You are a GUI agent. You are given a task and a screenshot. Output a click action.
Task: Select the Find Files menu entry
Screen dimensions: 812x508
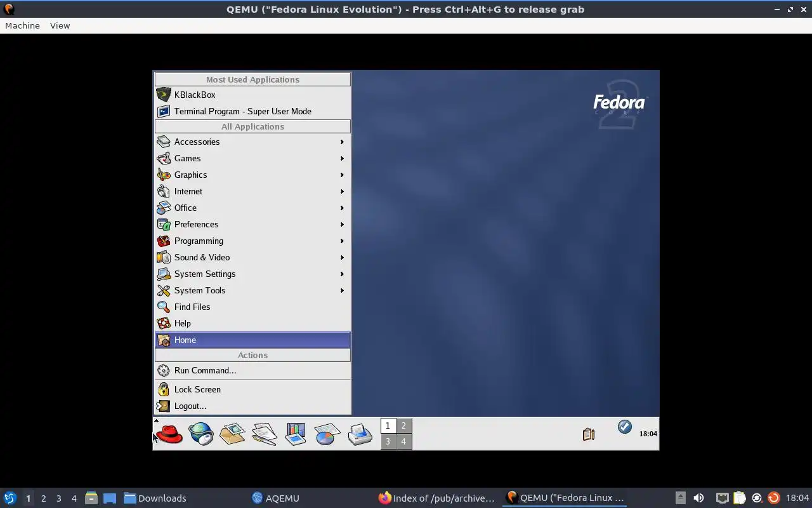(252, 307)
